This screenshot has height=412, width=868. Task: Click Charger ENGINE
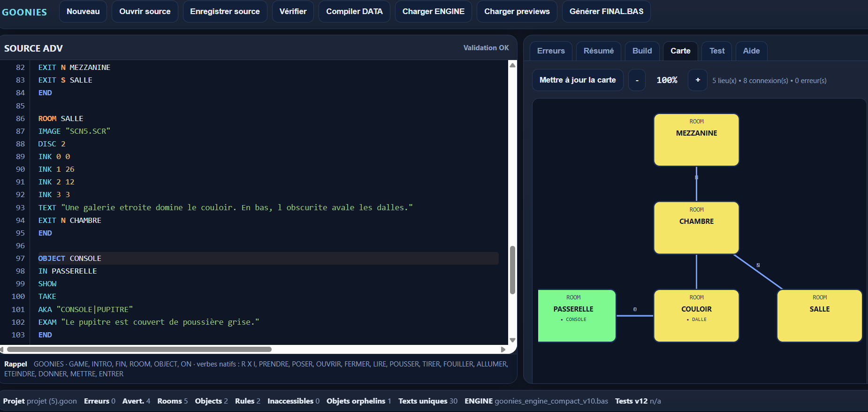pyautogui.click(x=434, y=11)
